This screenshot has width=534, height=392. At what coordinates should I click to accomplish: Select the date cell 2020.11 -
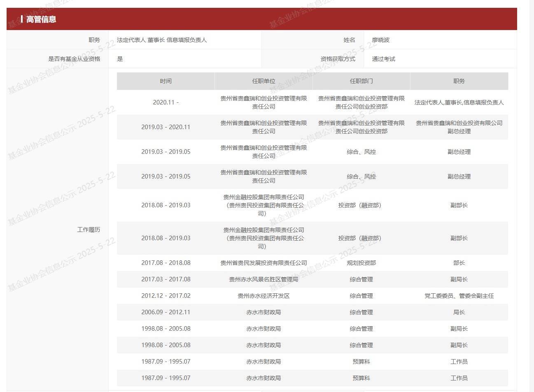click(166, 102)
